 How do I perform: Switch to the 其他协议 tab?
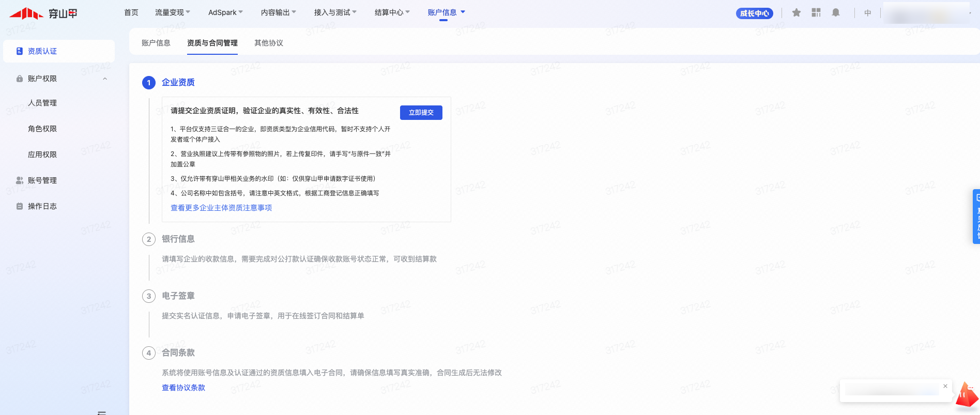(x=269, y=43)
